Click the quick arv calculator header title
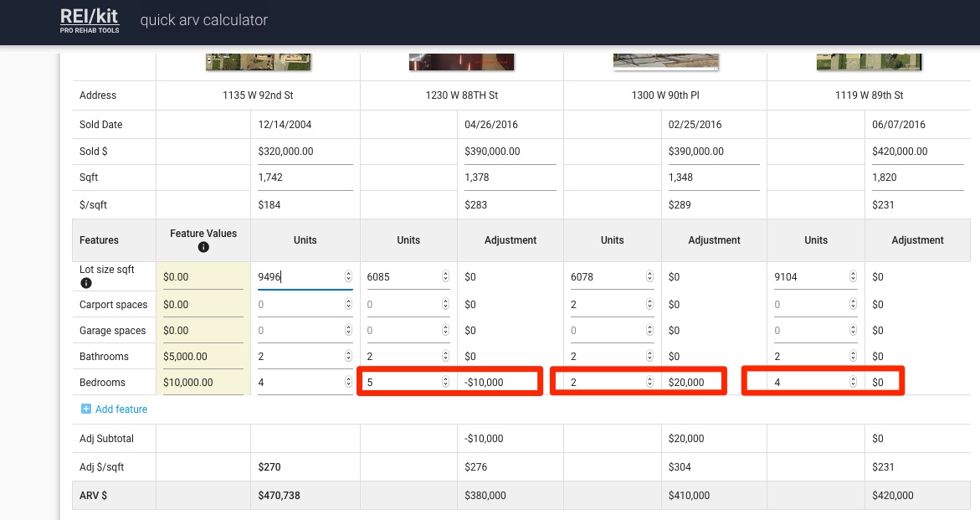Screen dimensions: 980x520 pyautogui.click(x=204, y=20)
